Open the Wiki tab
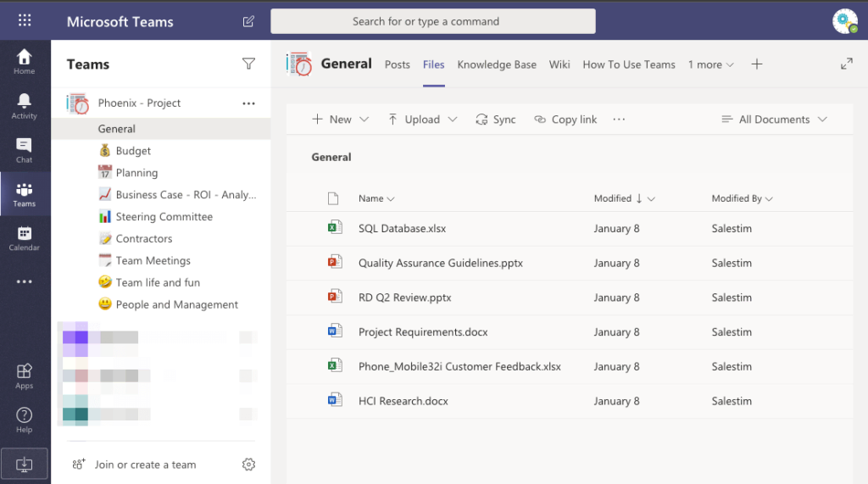868x484 pixels. (559, 64)
